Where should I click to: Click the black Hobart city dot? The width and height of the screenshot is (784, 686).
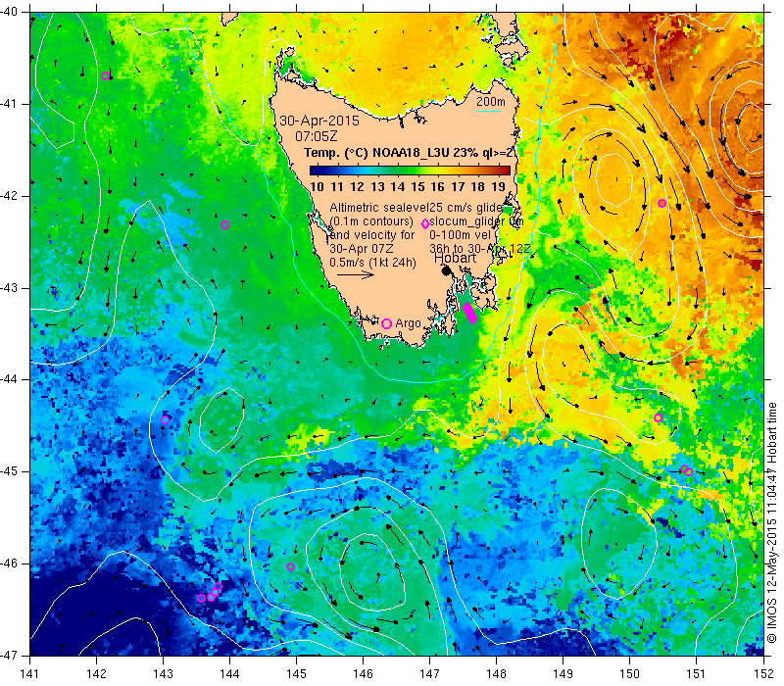(x=447, y=270)
